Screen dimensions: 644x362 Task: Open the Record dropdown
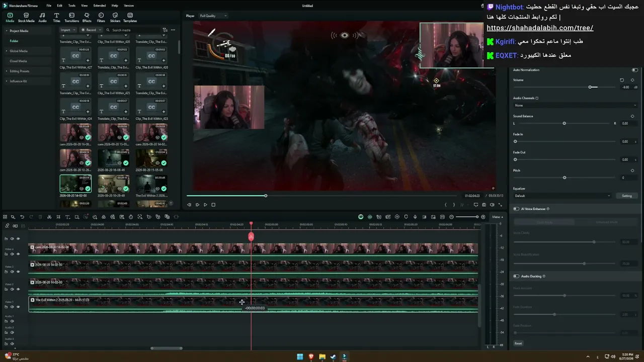click(91, 30)
